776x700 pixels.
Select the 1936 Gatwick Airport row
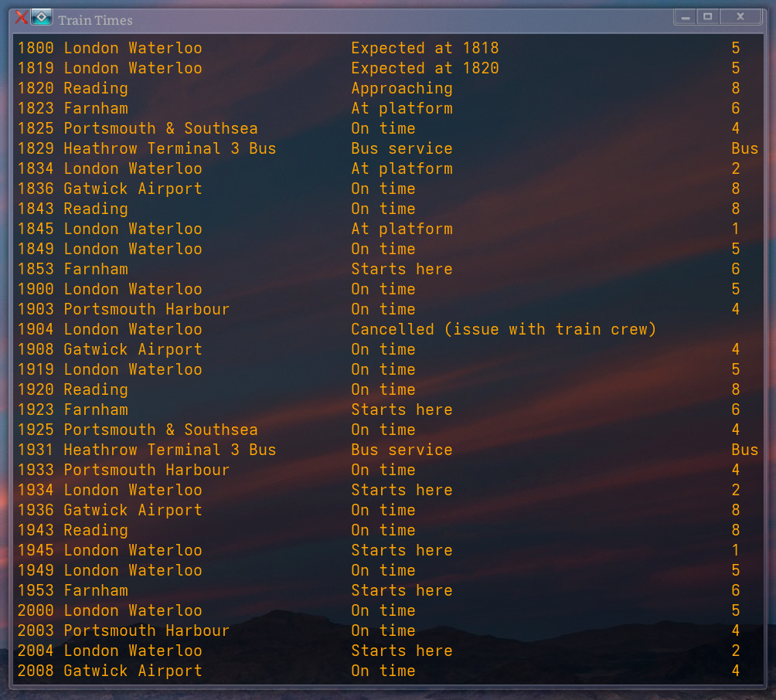click(x=388, y=510)
